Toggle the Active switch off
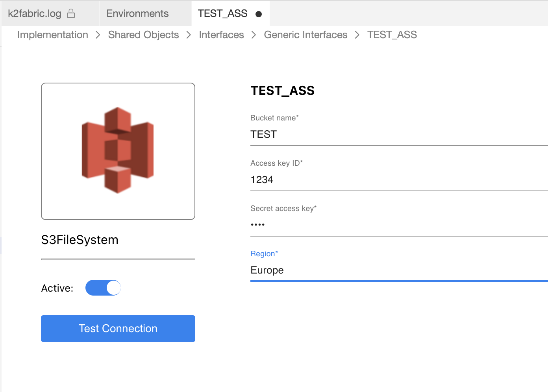 pyautogui.click(x=103, y=288)
